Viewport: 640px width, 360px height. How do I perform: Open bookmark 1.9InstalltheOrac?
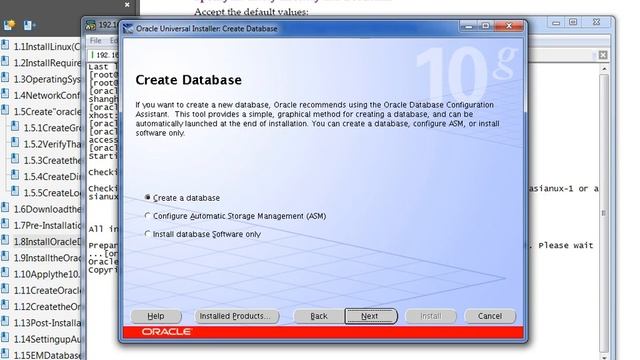pyautogui.click(x=47, y=258)
